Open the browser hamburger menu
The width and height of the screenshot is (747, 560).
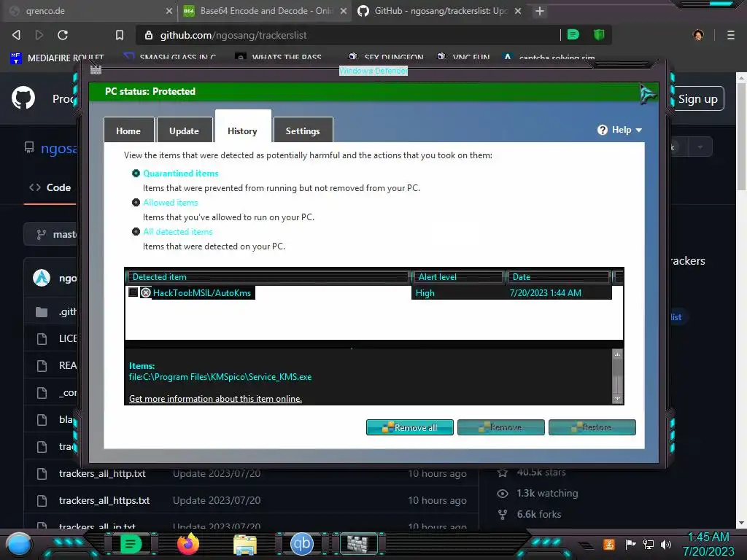click(x=730, y=35)
